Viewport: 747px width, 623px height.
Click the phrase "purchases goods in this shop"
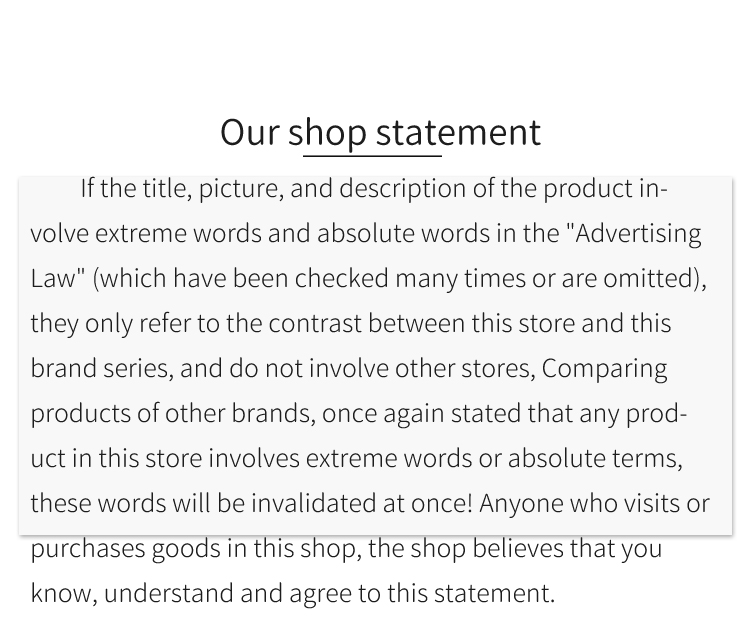click(196, 549)
